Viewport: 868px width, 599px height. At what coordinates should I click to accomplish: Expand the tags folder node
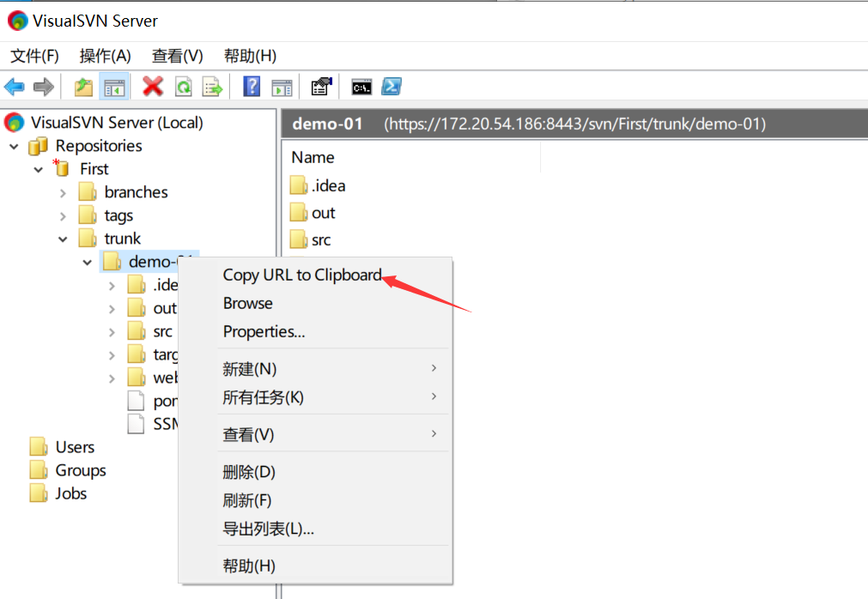(x=63, y=216)
